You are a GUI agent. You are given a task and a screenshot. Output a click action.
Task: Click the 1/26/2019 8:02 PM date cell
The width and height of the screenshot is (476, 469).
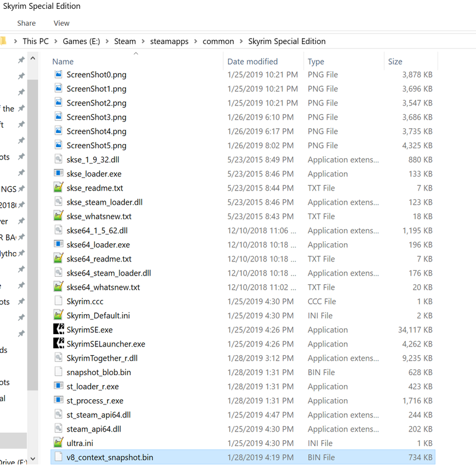coord(260,145)
